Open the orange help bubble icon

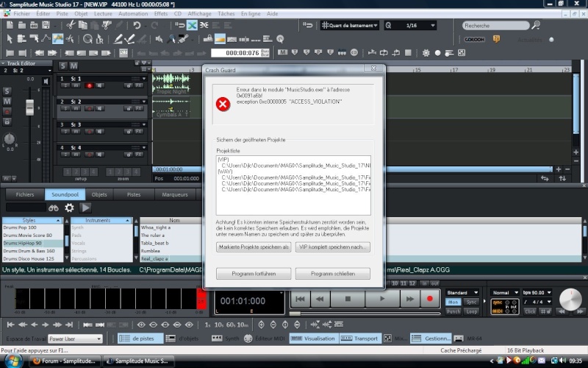click(x=497, y=39)
